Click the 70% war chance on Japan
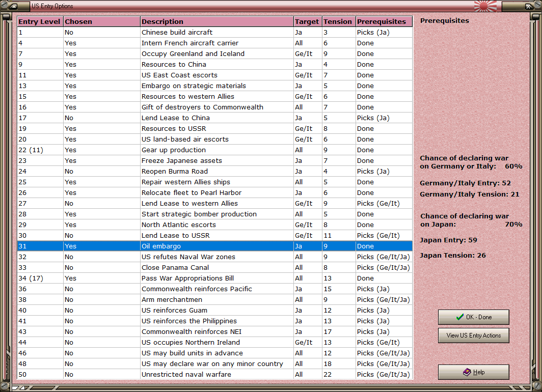Screen dimensions: 542x392 pos(513,224)
